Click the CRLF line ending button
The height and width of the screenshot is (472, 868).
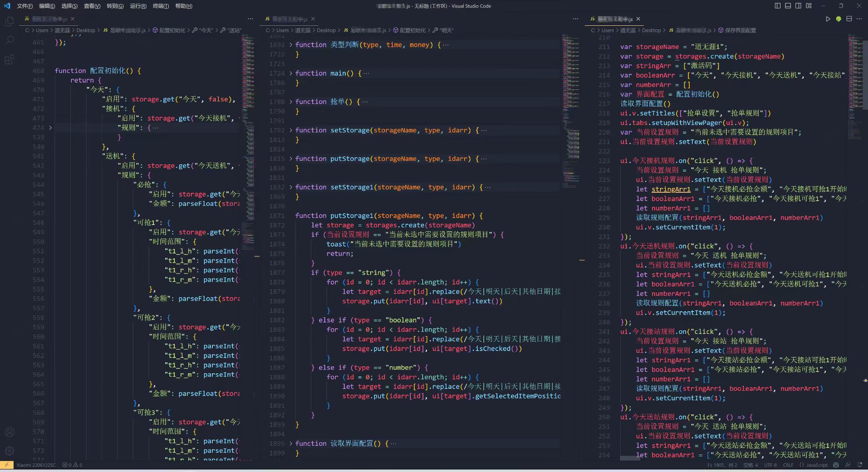point(788,465)
